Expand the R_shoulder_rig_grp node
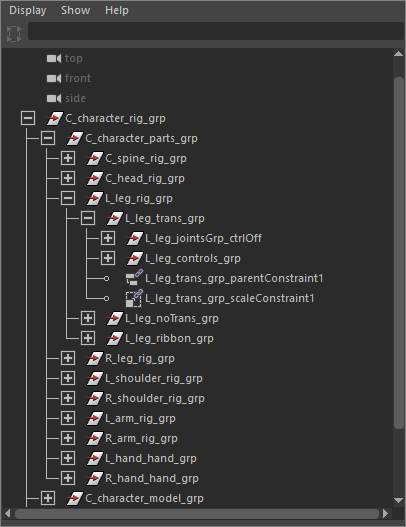406x527 pixels. 68,398
